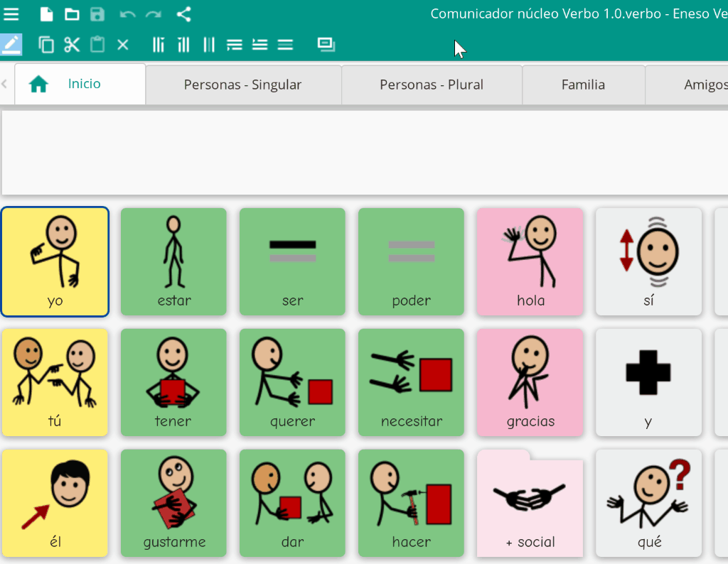Select the 'yo' pictogram cell
Image resolution: width=728 pixels, height=564 pixels.
click(x=55, y=262)
